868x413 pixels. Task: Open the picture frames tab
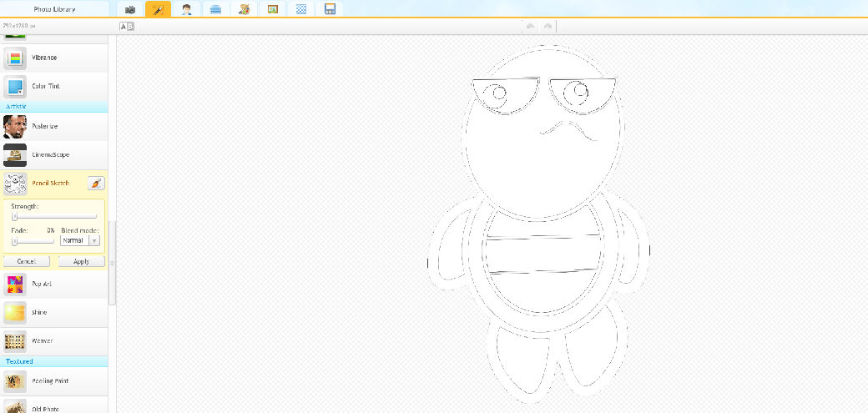pos(272,9)
